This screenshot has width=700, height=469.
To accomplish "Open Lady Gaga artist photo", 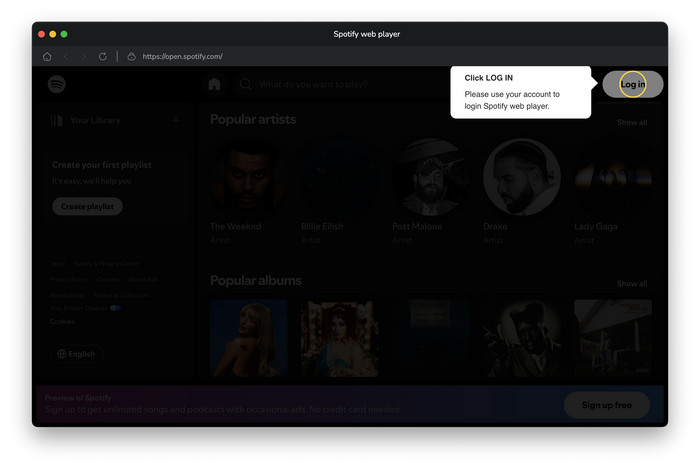I will pos(613,177).
